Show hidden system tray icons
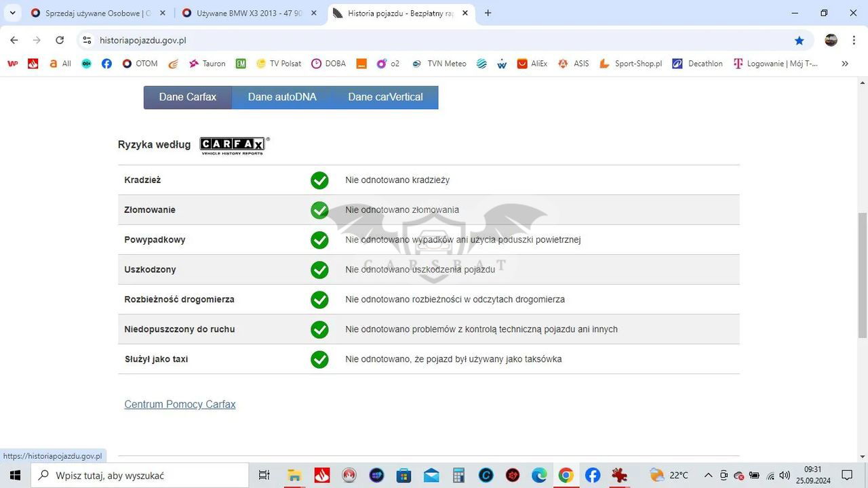The image size is (868, 488). coord(708,475)
